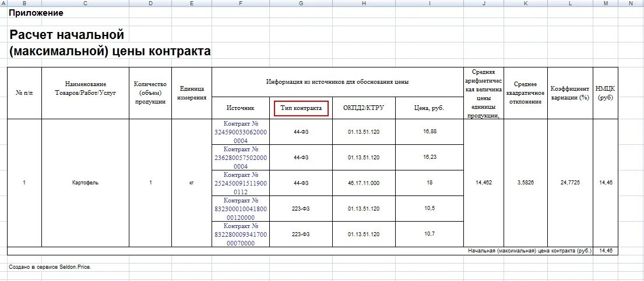Select price cell 10,5
644x281 pixels.
[430, 208]
